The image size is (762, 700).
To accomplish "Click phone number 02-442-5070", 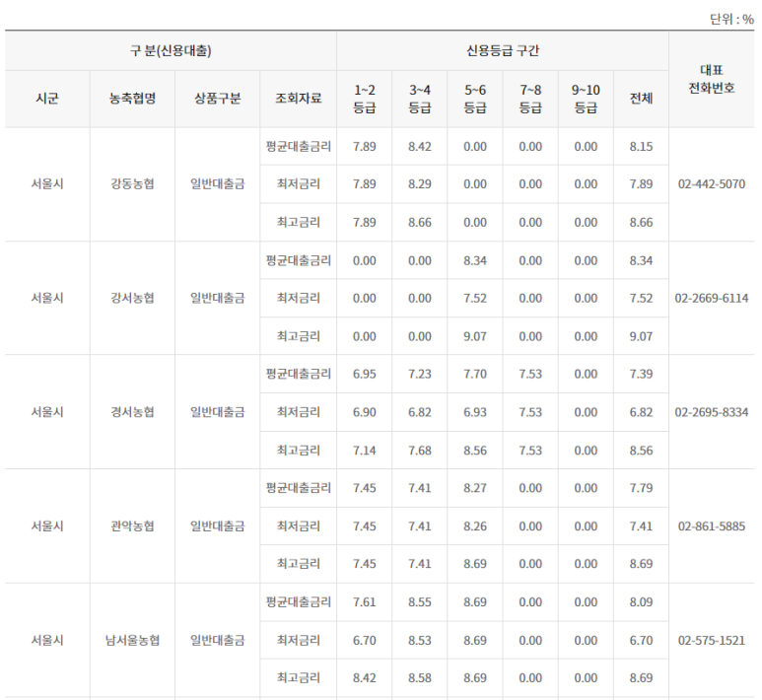I will pyautogui.click(x=712, y=184).
